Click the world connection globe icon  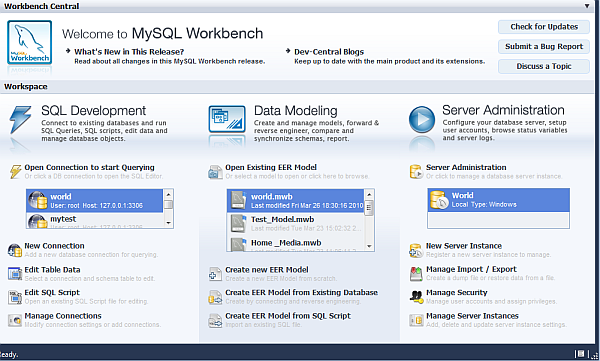coord(38,200)
